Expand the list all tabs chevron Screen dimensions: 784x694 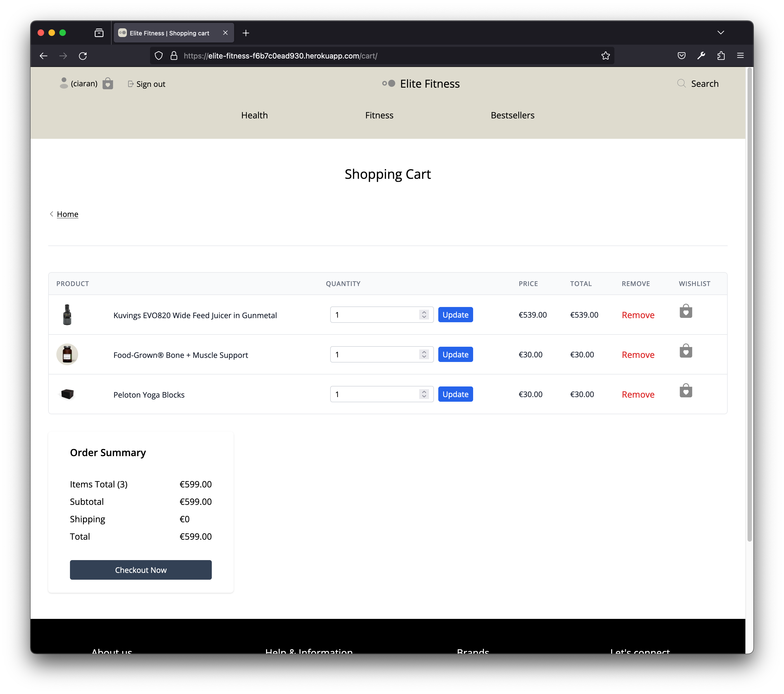click(721, 33)
